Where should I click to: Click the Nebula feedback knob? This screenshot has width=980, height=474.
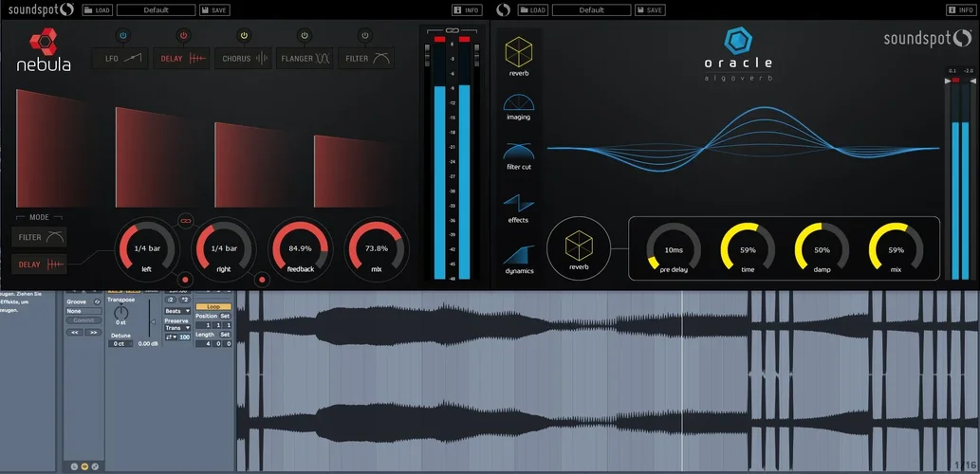[x=300, y=250]
